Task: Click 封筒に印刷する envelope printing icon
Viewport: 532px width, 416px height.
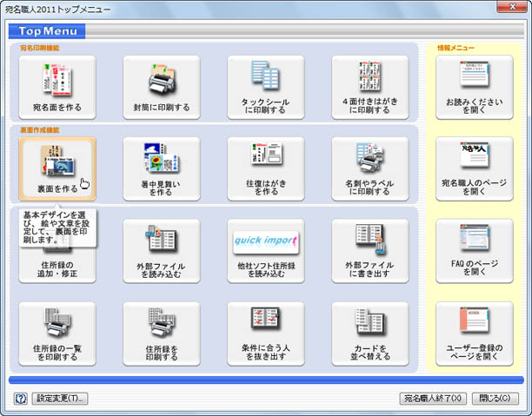Action: (162, 88)
